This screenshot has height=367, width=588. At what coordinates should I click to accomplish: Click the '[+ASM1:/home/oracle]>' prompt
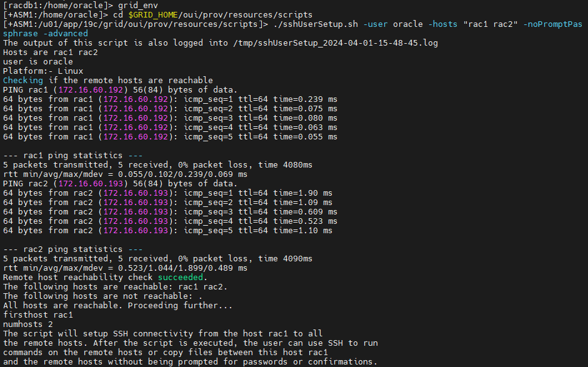pyautogui.click(x=56, y=15)
